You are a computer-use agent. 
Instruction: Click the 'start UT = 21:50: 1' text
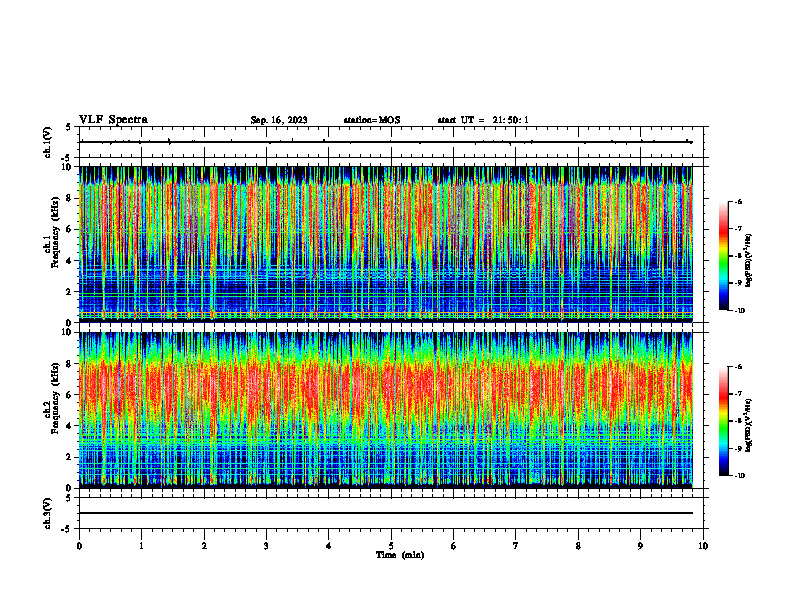tap(483, 120)
